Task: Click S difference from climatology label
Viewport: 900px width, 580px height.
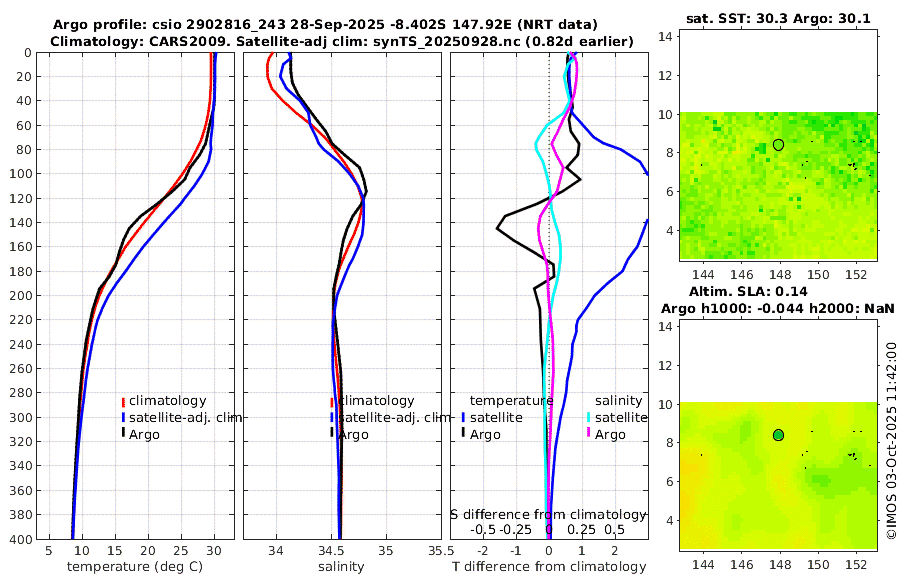Action: (548, 515)
